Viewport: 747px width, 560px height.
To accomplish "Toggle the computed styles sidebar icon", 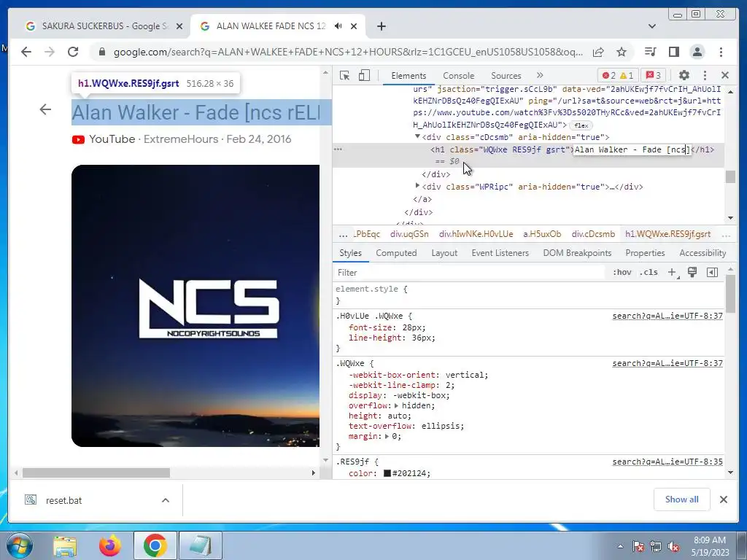I will (x=712, y=273).
